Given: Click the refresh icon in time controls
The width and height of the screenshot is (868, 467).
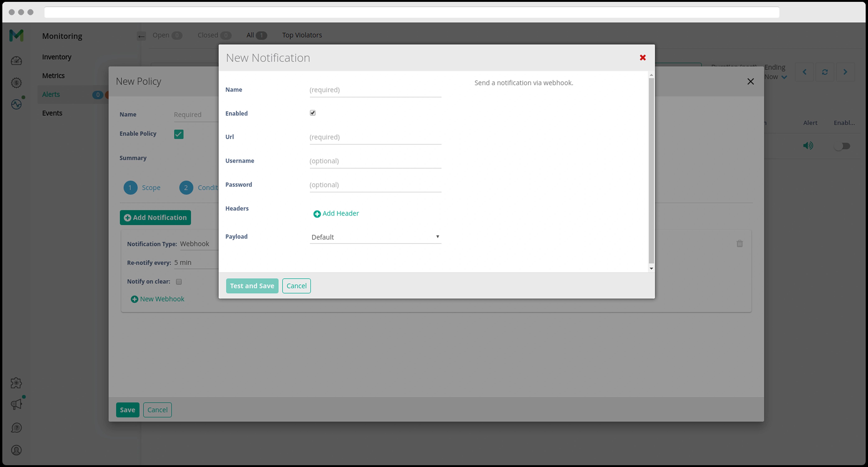Looking at the screenshot, I should pyautogui.click(x=824, y=72).
